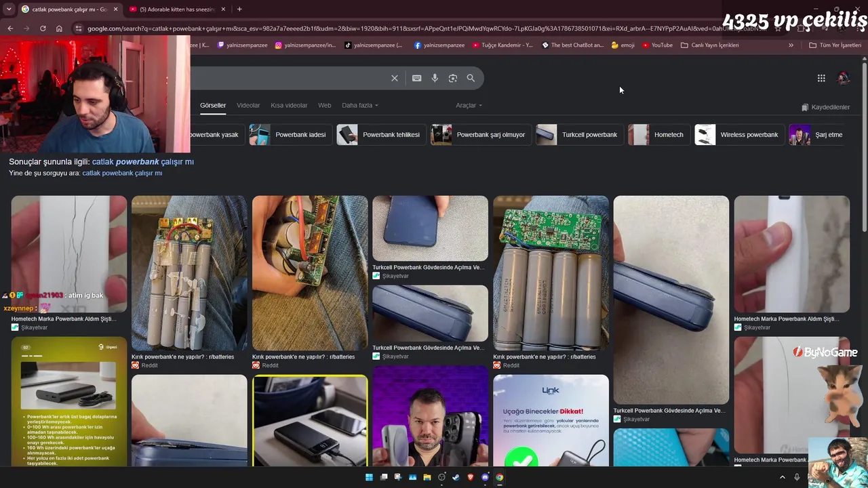The height and width of the screenshot is (488, 868).
Task: Open the TikTok yalnizsempanzee bookmark
Action: (x=374, y=45)
